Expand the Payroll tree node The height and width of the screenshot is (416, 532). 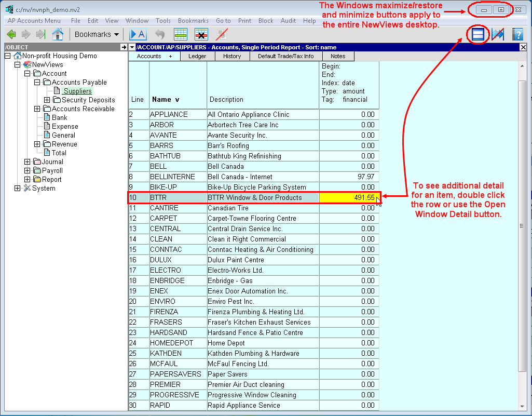pos(27,171)
